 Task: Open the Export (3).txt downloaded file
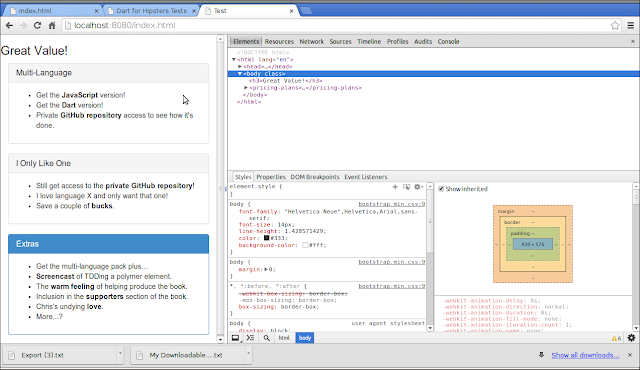coord(61,355)
